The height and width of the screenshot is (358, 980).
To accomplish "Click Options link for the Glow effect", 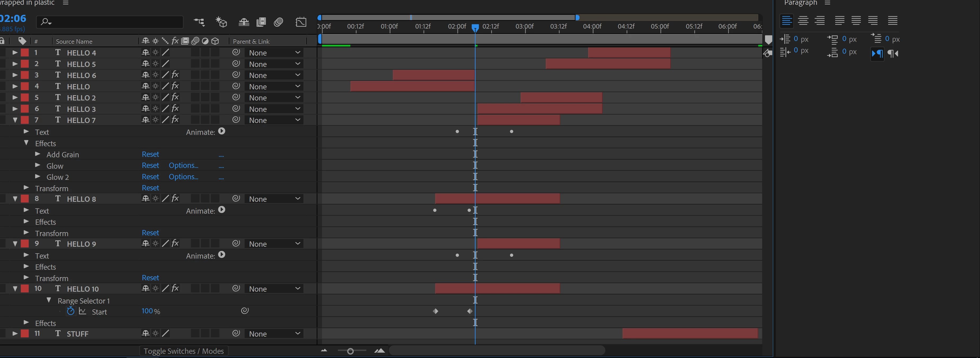I will [184, 165].
